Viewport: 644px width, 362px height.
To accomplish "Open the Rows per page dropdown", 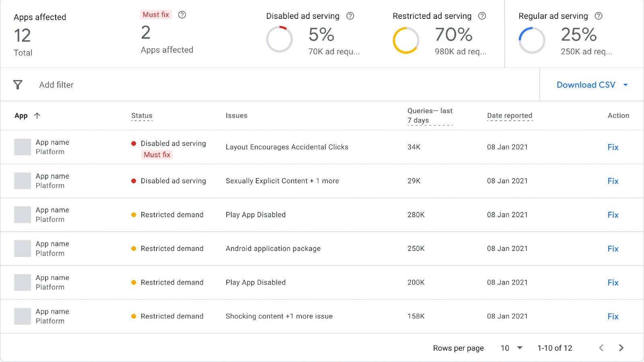I will tap(511, 348).
